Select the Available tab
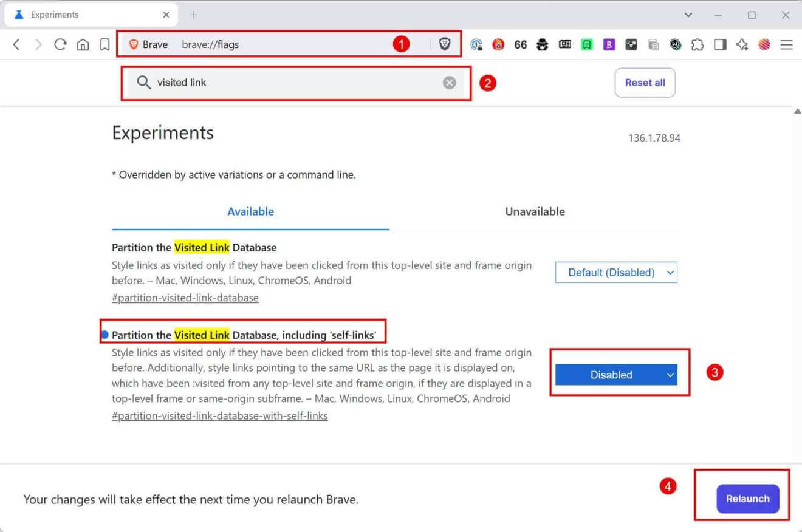This screenshot has height=532, width=802. (x=250, y=211)
